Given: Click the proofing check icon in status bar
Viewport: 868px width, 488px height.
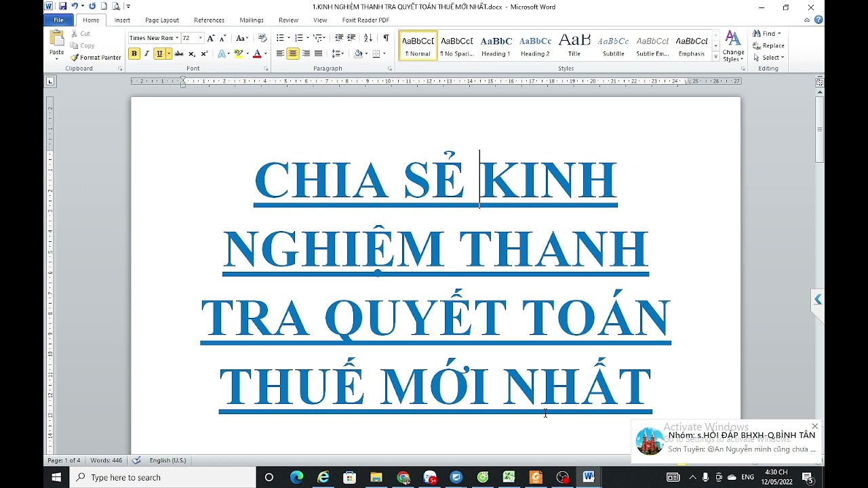Looking at the screenshot, I should 136,460.
